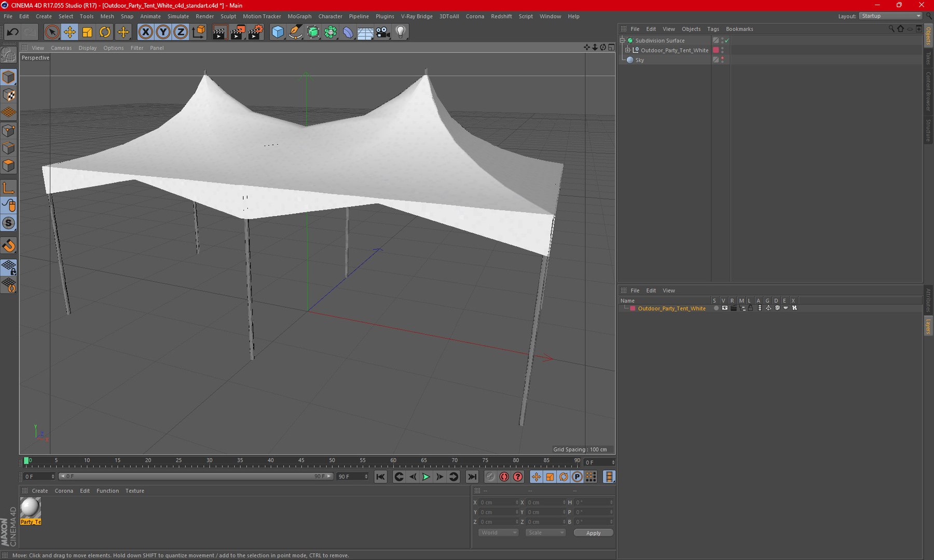Open viewport Cameras menu
The image size is (934, 560).
click(x=61, y=48)
